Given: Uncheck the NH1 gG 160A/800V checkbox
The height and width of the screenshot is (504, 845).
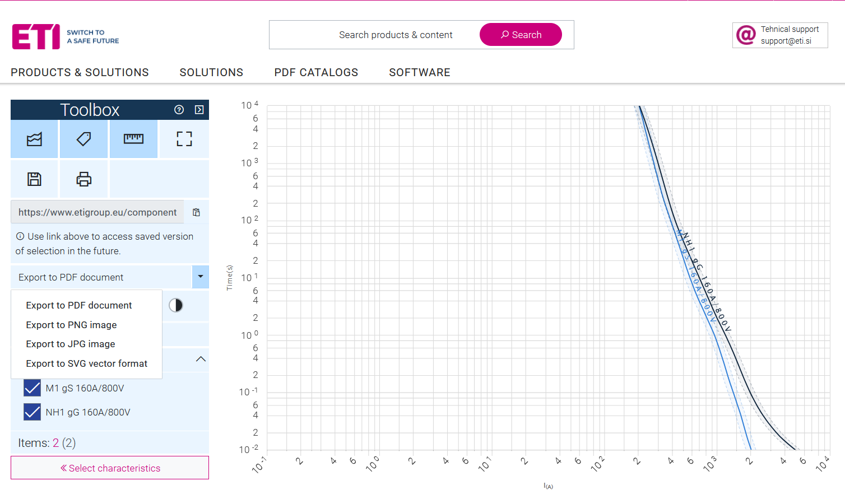Looking at the screenshot, I should [x=32, y=412].
